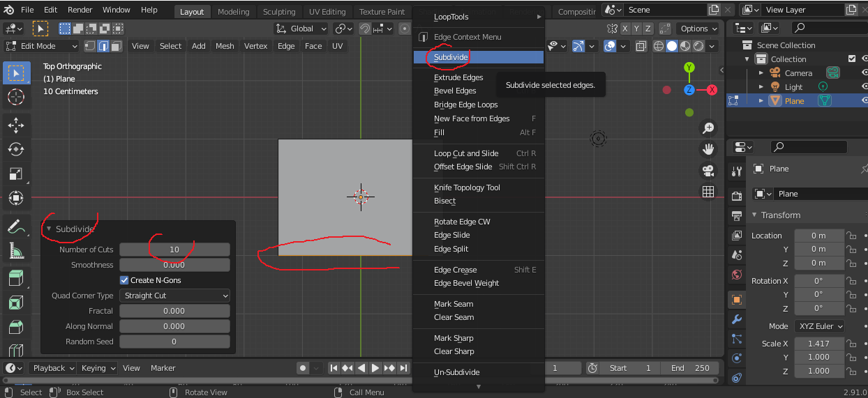
Task: Click the camera view gizmo icon
Action: point(708,171)
